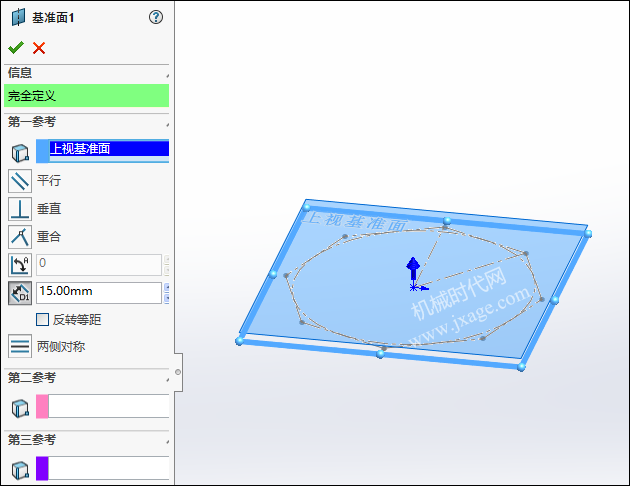Collapse the 第三参考 section
This screenshot has width=630, height=486.
tap(167, 442)
